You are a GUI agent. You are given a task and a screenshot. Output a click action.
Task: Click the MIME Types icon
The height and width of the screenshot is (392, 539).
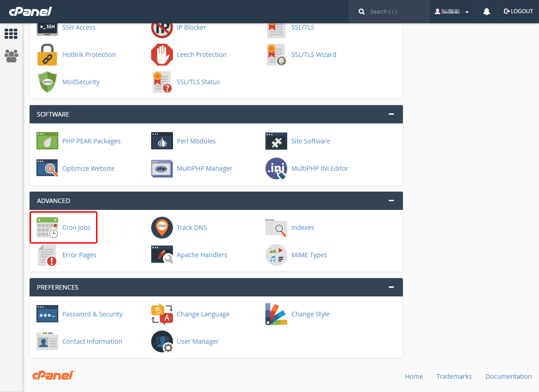(x=276, y=255)
